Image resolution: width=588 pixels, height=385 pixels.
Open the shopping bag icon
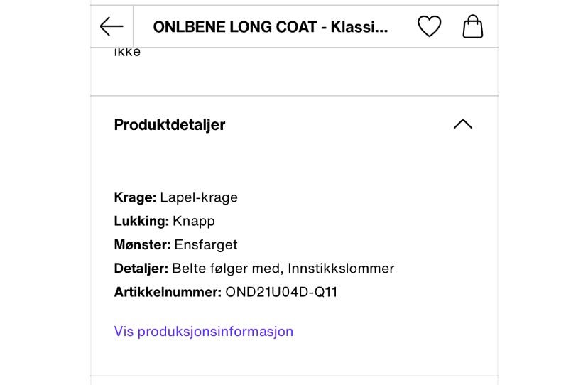[472, 27]
